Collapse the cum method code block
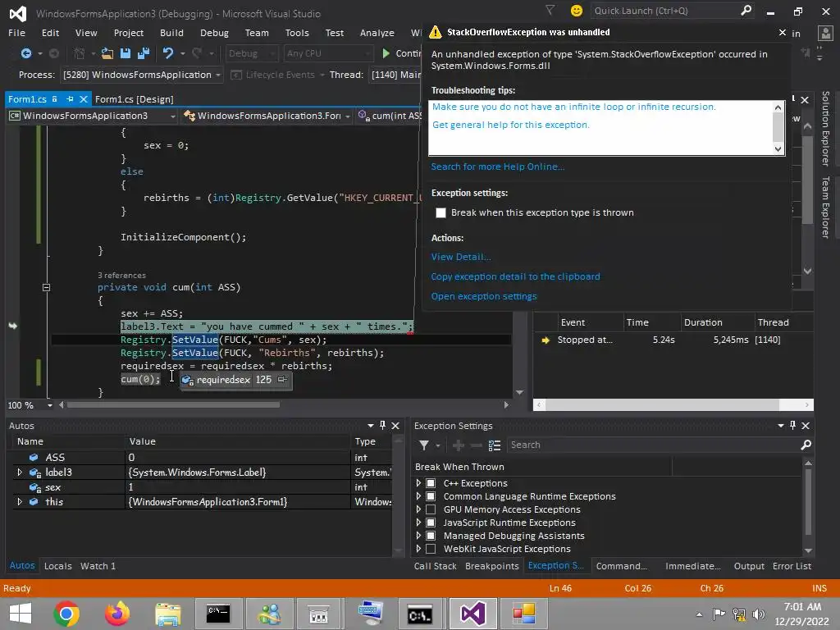This screenshot has width=840, height=630. pyautogui.click(x=47, y=287)
